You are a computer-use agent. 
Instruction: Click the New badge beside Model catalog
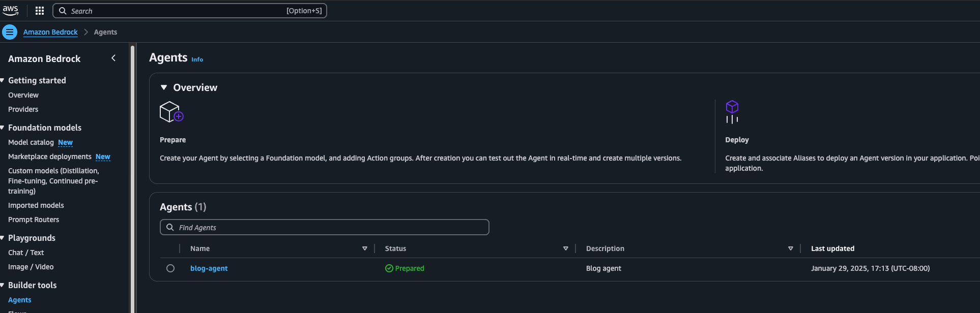pyautogui.click(x=66, y=142)
